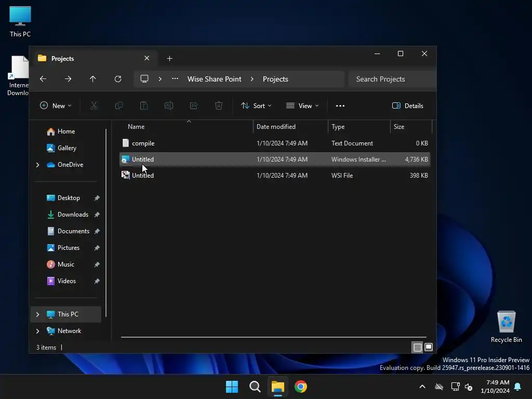The width and height of the screenshot is (532, 399).
Task: Open the View dropdown
Action: coord(302,106)
